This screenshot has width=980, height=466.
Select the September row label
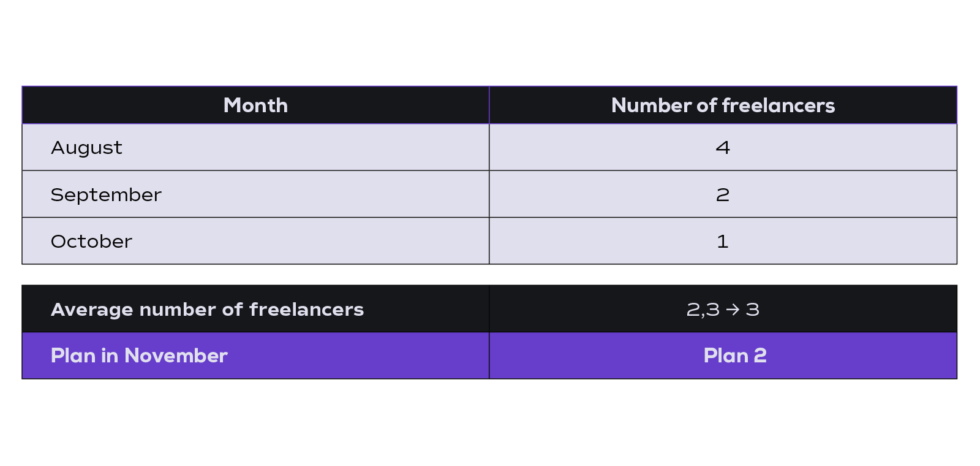(x=106, y=195)
